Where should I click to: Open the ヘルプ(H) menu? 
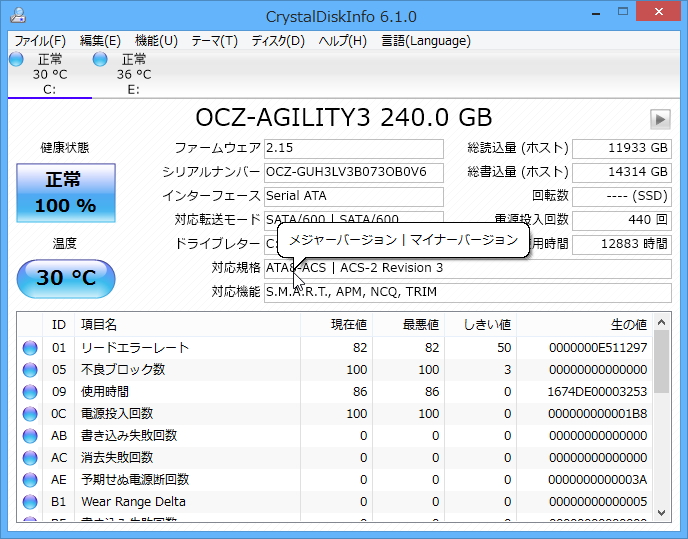coord(343,41)
